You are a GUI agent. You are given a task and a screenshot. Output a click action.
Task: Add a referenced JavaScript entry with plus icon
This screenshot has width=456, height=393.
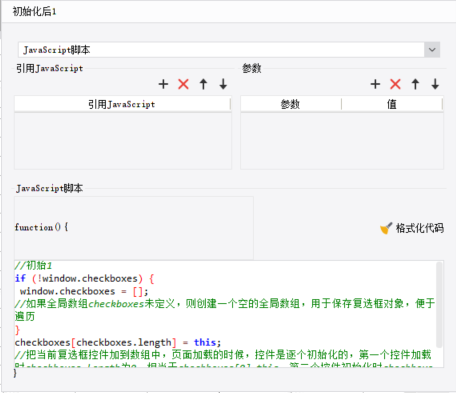[163, 84]
